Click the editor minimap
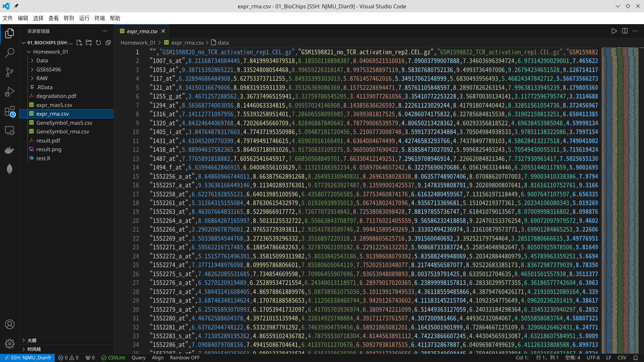Viewport: 644px width, 362px height. point(620,200)
